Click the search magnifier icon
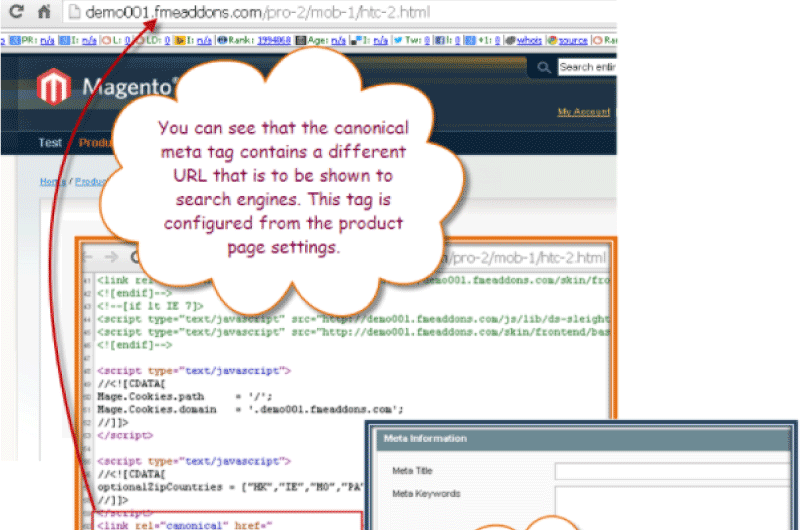This screenshot has height=530, width=800. tap(544, 67)
